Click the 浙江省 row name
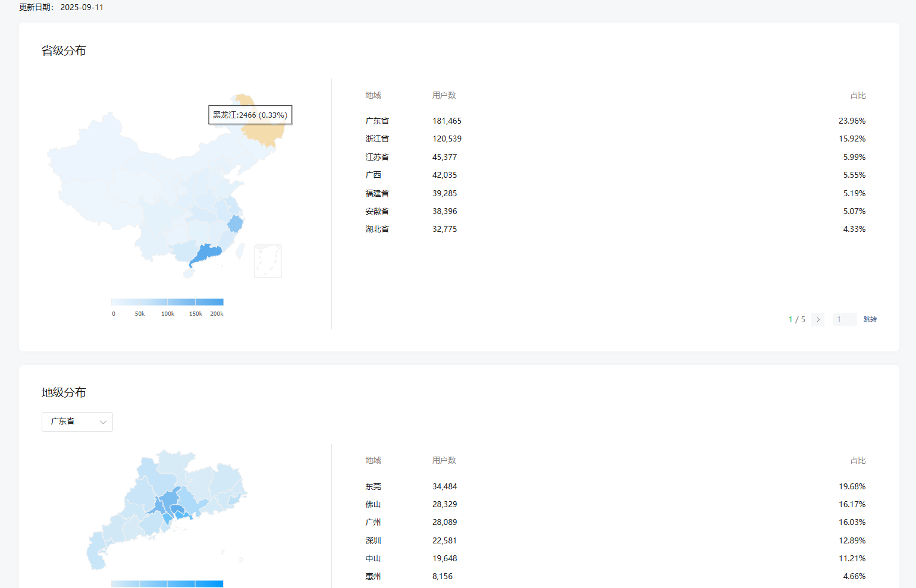This screenshot has width=916, height=588. point(377,139)
